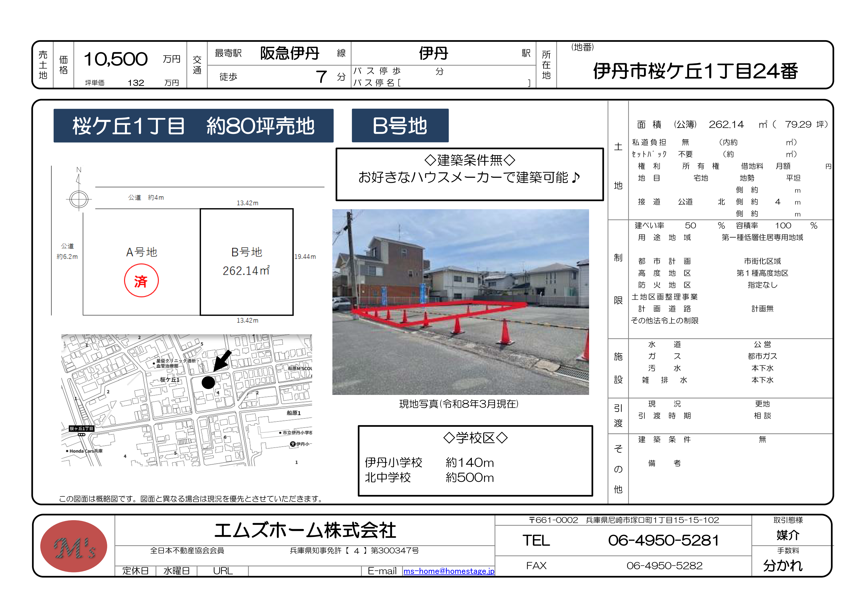Click the B号地 plot in diagram
This screenshot has height=614, width=868.
click(247, 262)
